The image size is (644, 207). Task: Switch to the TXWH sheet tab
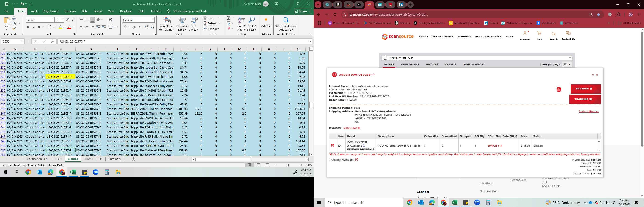[x=89, y=159]
